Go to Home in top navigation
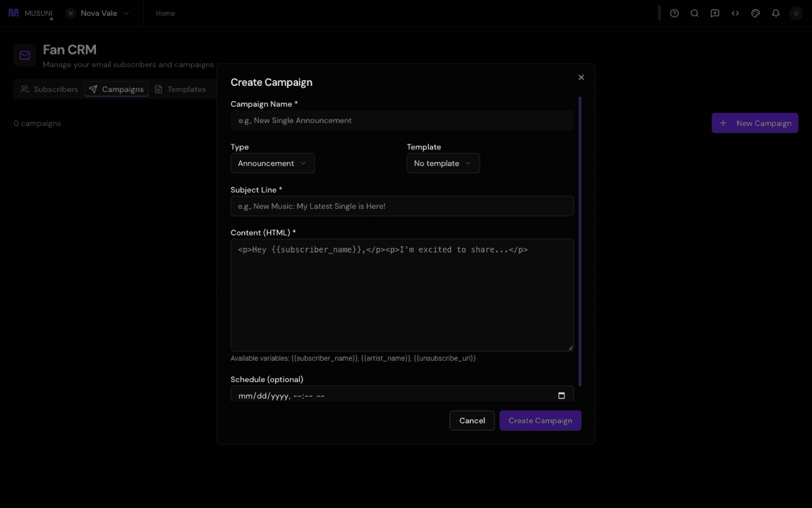 pos(165,13)
